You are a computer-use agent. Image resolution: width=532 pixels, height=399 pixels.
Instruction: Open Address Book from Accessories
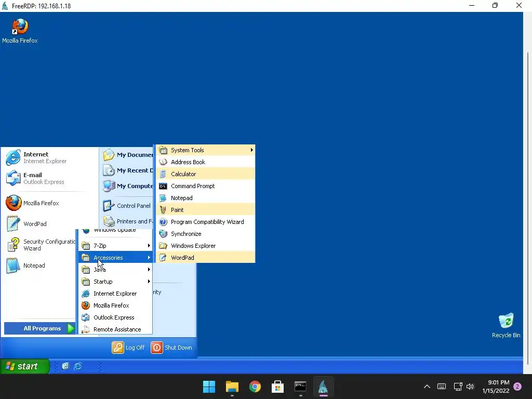[206, 162]
